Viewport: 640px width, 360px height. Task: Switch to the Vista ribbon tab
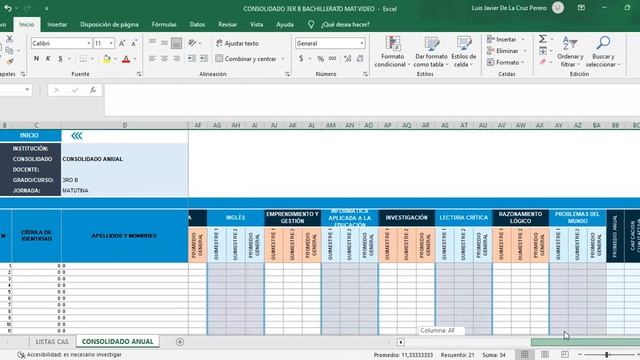[256, 24]
